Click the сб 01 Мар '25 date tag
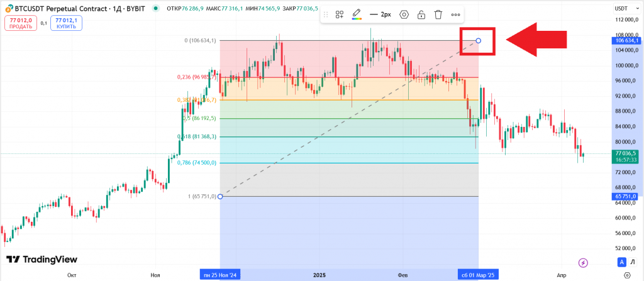644x281 pixels. [x=479, y=275]
